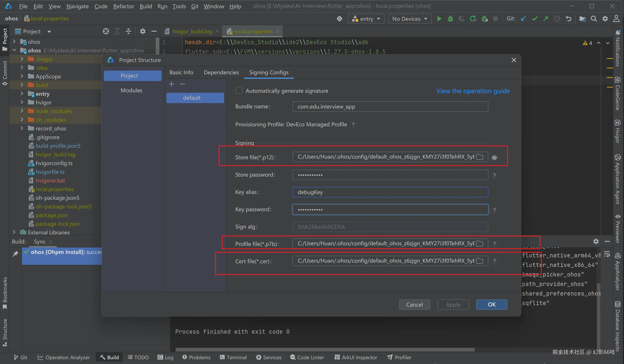Open the Tools menu
Viewport: 624px width, 364px height.
point(179,6)
